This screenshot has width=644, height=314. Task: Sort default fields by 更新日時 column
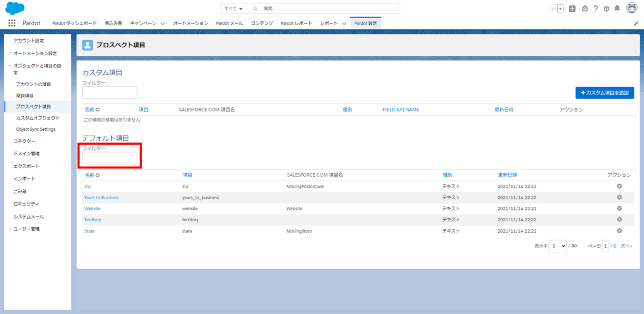pos(507,175)
